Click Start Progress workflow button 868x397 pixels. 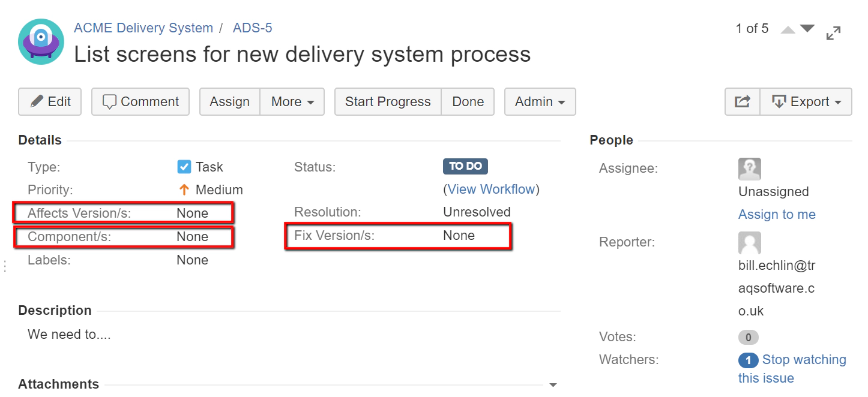coord(388,102)
